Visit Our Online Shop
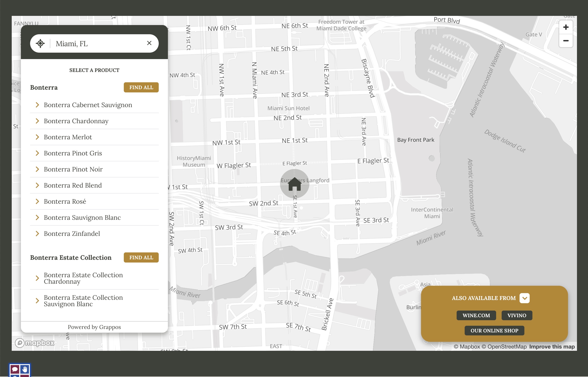Image resolution: width=588 pixels, height=377 pixels. pyautogui.click(x=494, y=331)
